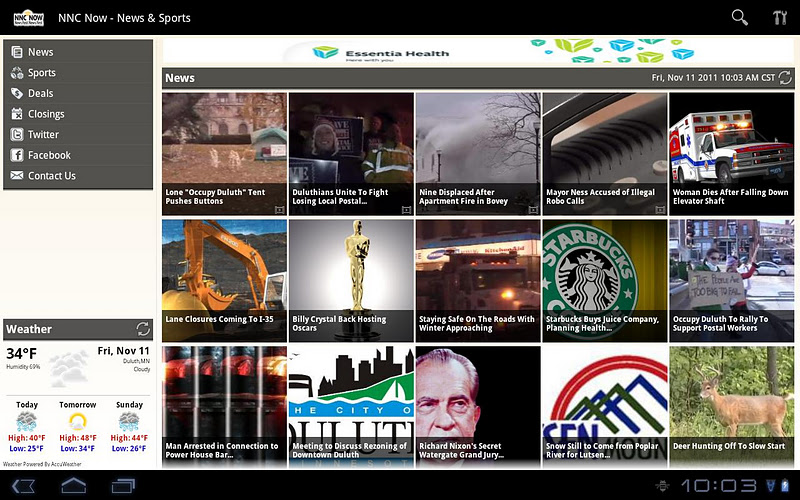The image size is (800, 500).
Task: Click the Facebook logo icon
Action: (17, 155)
